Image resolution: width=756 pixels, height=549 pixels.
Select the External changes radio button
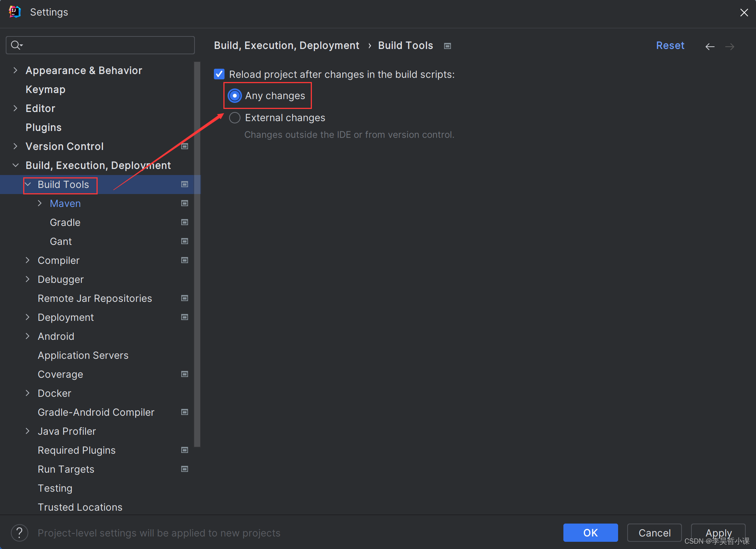click(235, 118)
